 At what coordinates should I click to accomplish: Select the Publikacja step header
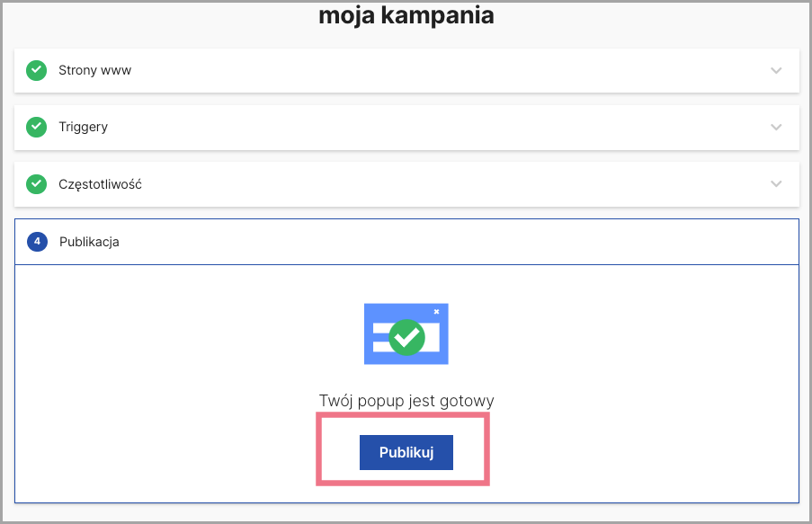407,242
